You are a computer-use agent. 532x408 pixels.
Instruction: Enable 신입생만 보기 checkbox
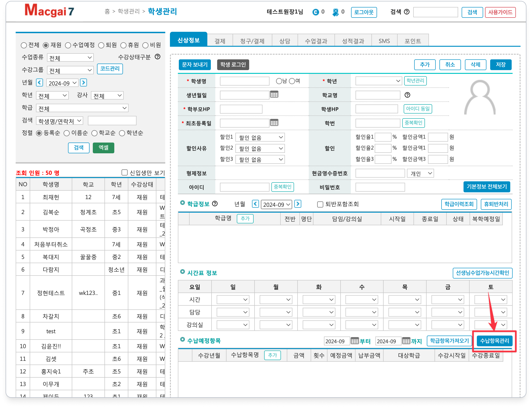124,172
